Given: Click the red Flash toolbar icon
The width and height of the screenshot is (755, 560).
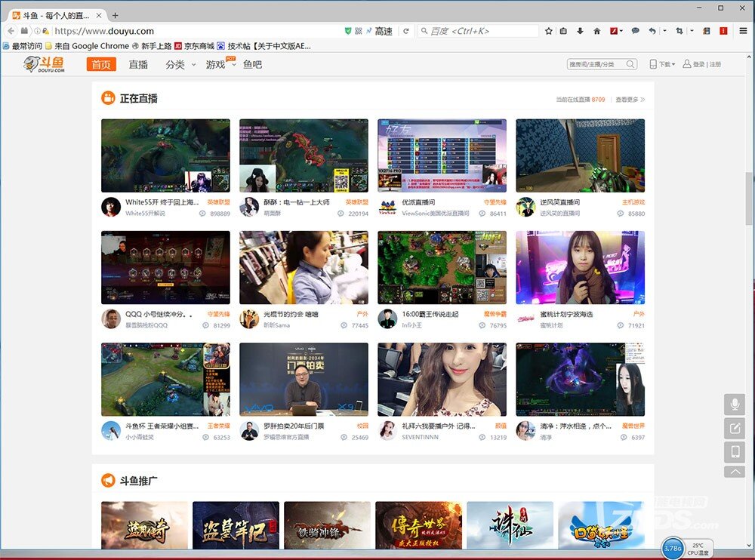Looking at the screenshot, I should click(614, 31).
